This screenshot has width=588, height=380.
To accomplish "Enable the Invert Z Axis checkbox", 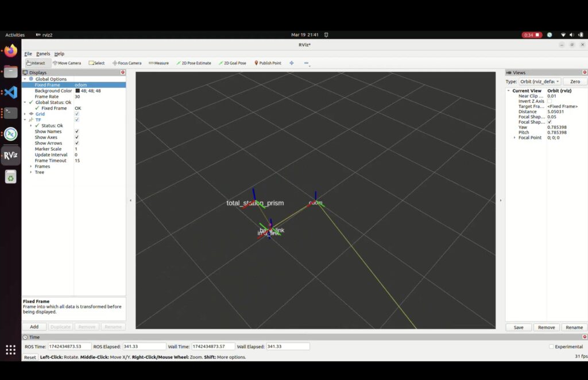I will coord(550,101).
